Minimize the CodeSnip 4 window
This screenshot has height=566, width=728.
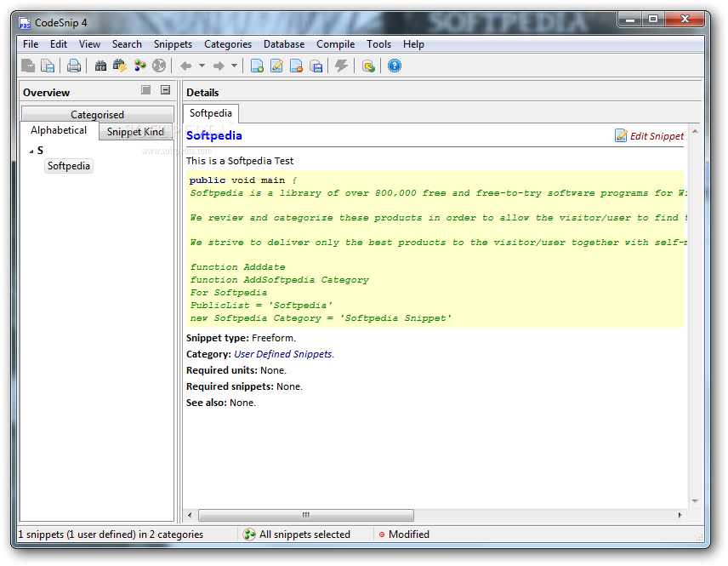point(630,19)
